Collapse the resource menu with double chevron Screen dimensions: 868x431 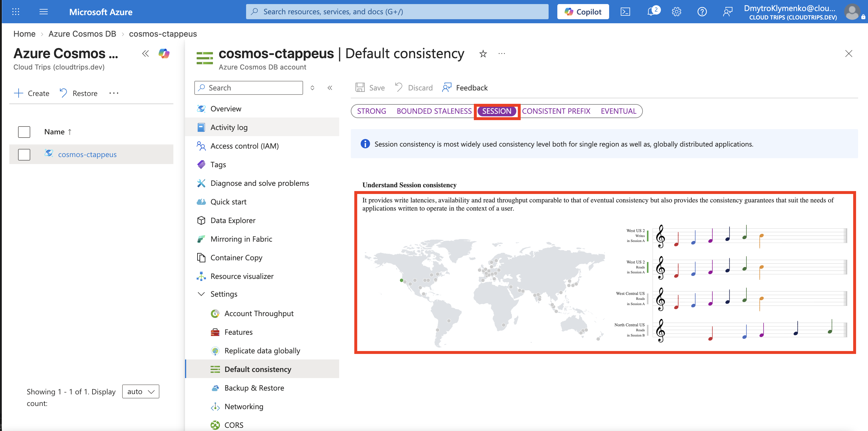330,88
